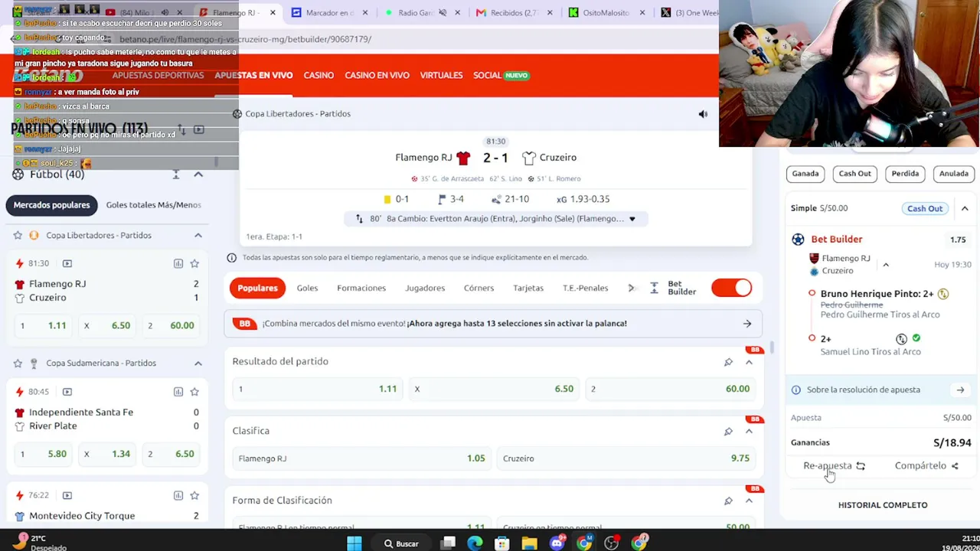This screenshot has width=980, height=551.
Task: Pin the Resultado del partido market
Action: tap(728, 362)
